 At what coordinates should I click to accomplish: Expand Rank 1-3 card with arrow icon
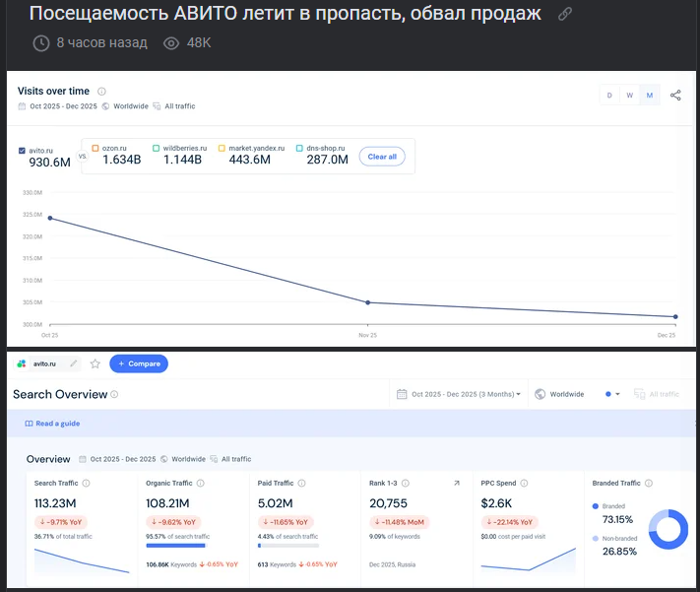[x=457, y=483]
